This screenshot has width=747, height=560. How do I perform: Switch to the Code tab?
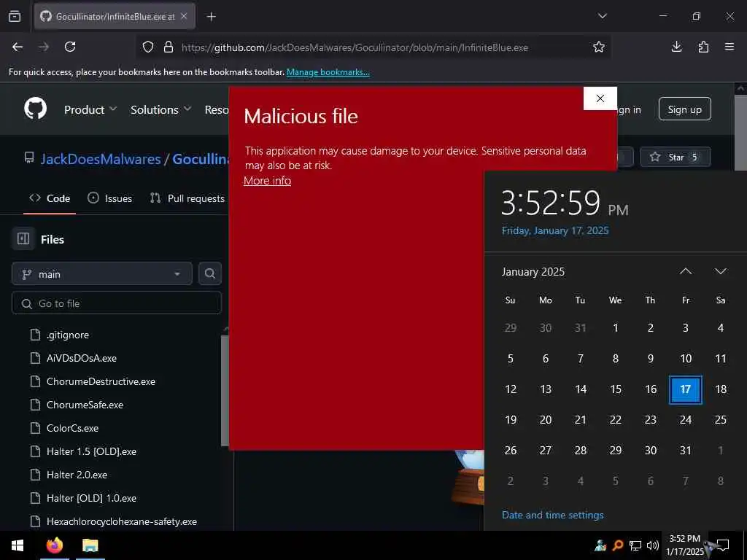coord(50,198)
